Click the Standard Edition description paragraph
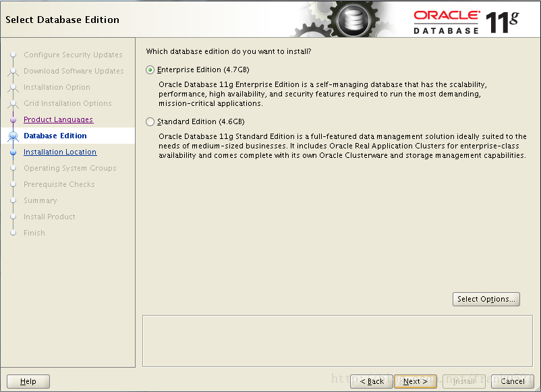 (x=343, y=146)
